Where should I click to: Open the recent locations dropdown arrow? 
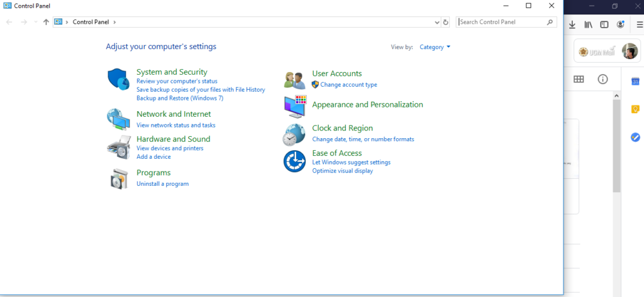coord(36,22)
